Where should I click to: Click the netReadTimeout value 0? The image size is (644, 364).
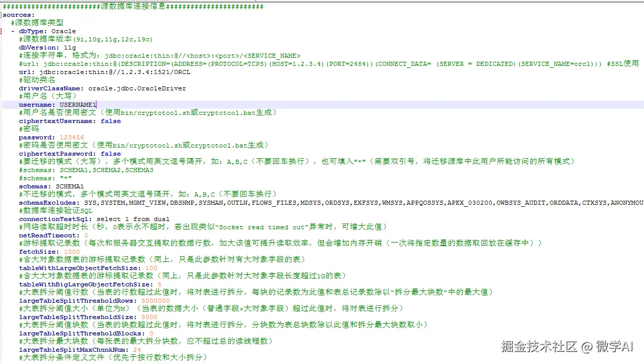coord(86,235)
